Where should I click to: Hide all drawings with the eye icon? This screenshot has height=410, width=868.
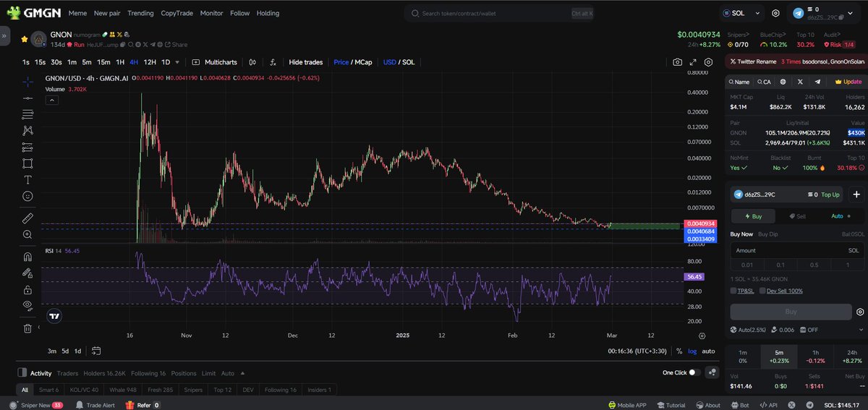pyautogui.click(x=27, y=305)
